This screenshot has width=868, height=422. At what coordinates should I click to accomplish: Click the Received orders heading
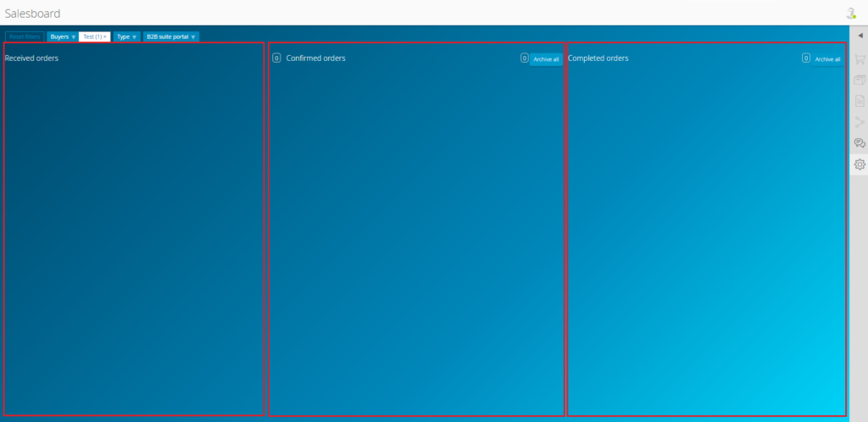(31, 58)
